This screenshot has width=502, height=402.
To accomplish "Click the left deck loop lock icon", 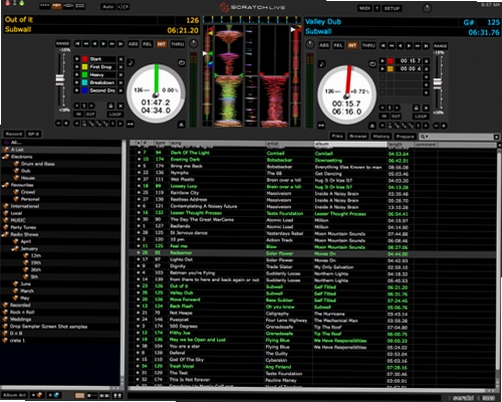I will (x=111, y=106).
